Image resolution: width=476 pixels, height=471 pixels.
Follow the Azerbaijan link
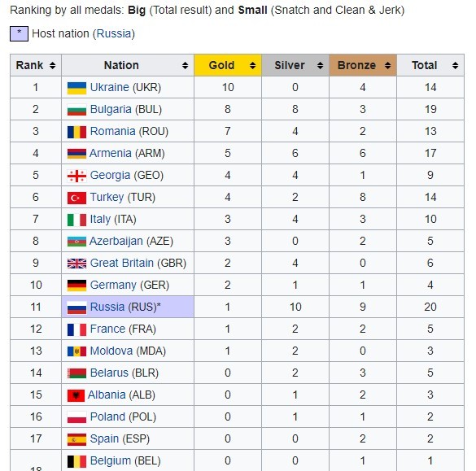(116, 241)
